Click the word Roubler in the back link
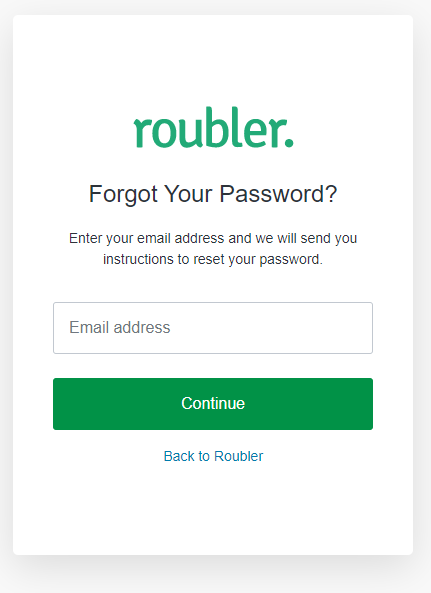This screenshot has height=593, width=431. [238, 456]
